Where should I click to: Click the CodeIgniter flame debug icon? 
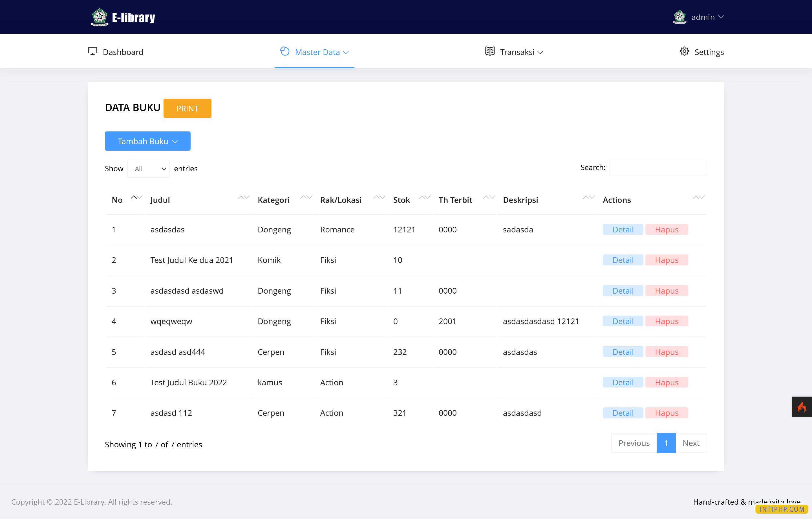coord(802,407)
